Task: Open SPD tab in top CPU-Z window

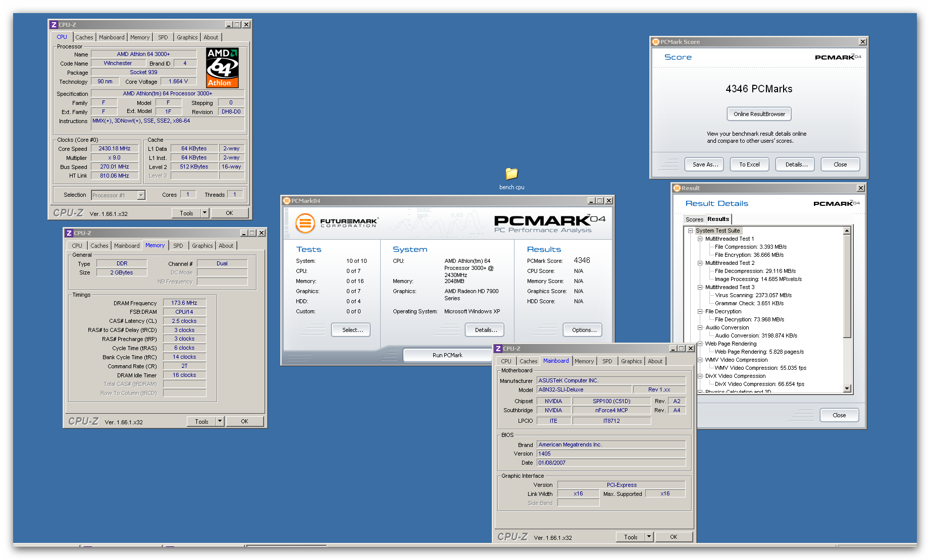Action: (x=163, y=37)
